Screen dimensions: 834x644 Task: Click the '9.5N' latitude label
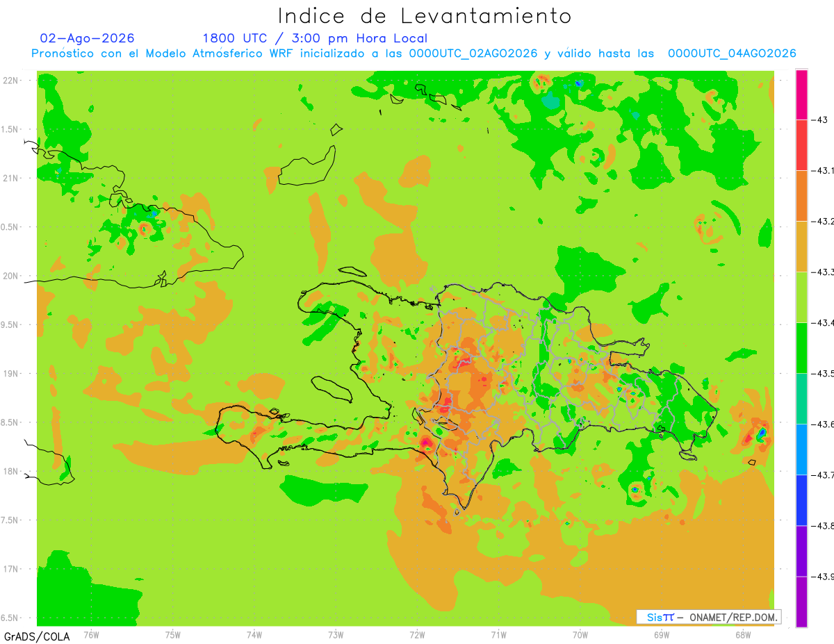pyautogui.click(x=10, y=324)
